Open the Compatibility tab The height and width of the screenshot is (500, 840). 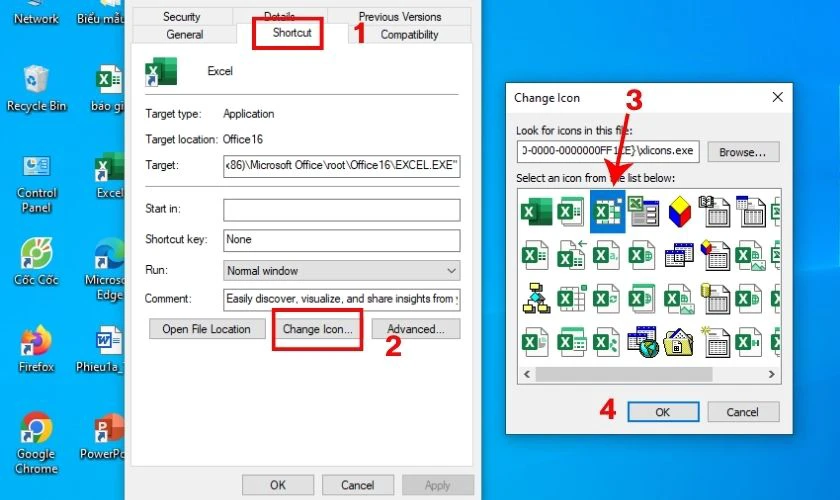(409, 34)
